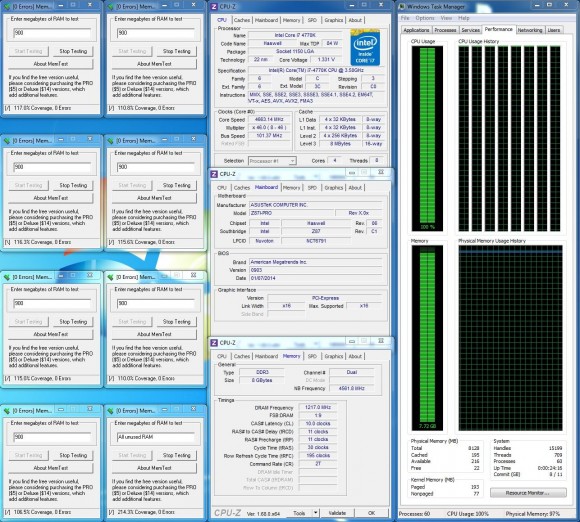This screenshot has width=580, height=522.
Task: Open Caches tab in the top CPU-Z window
Action: (242, 20)
